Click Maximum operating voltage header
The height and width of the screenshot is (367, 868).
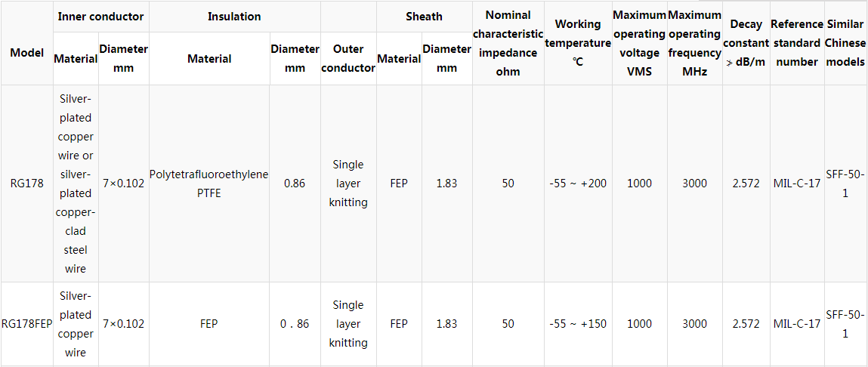639,42
